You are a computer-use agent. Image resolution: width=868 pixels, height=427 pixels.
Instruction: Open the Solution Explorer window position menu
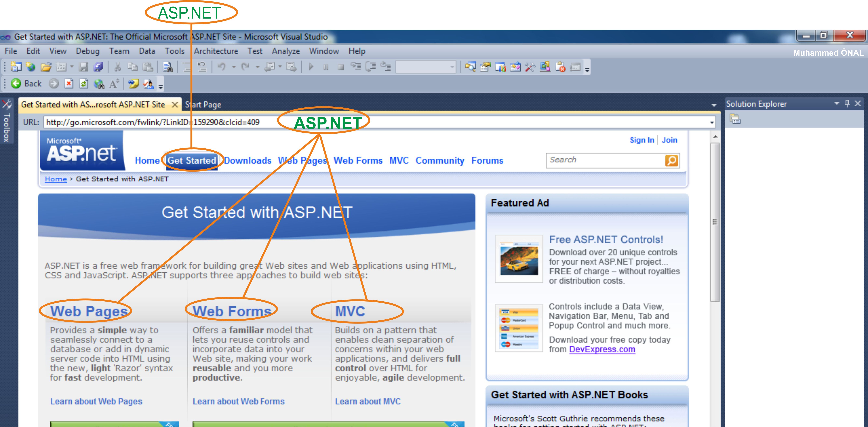pos(836,103)
